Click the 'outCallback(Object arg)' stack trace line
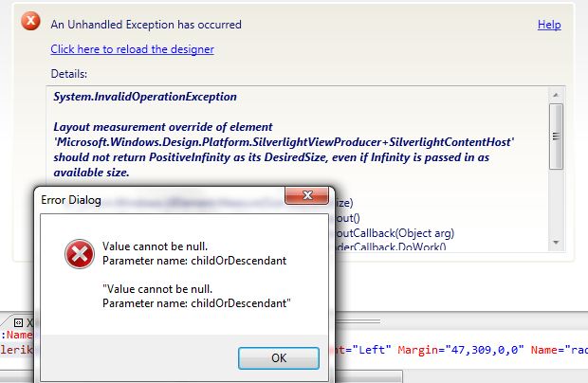588x383 pixels. [x=396, y=232]
